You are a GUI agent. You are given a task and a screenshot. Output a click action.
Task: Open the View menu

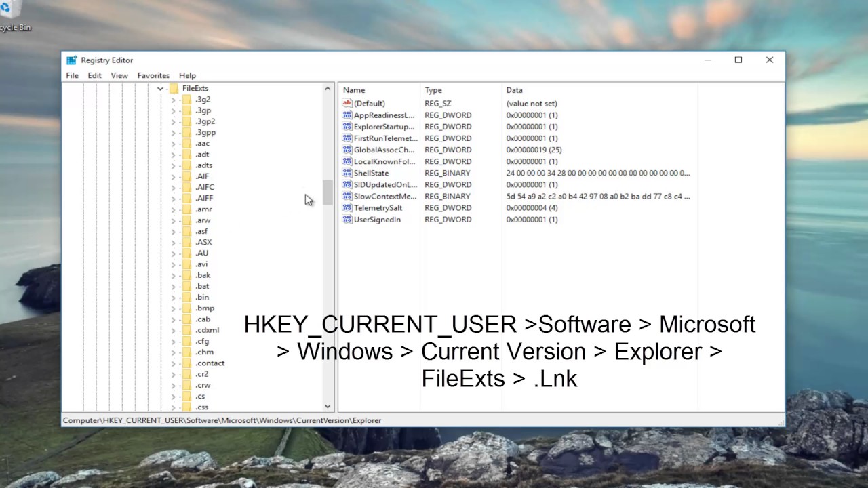119,75
